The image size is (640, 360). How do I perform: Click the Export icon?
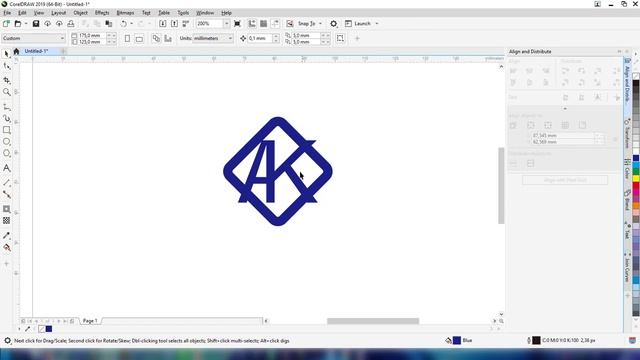(x=174, y=24)
